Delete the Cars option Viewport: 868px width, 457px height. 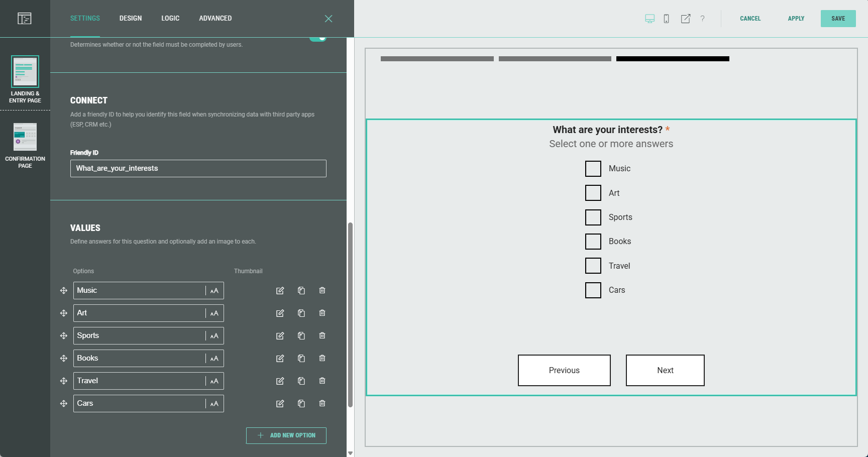[x=322, y=404]
